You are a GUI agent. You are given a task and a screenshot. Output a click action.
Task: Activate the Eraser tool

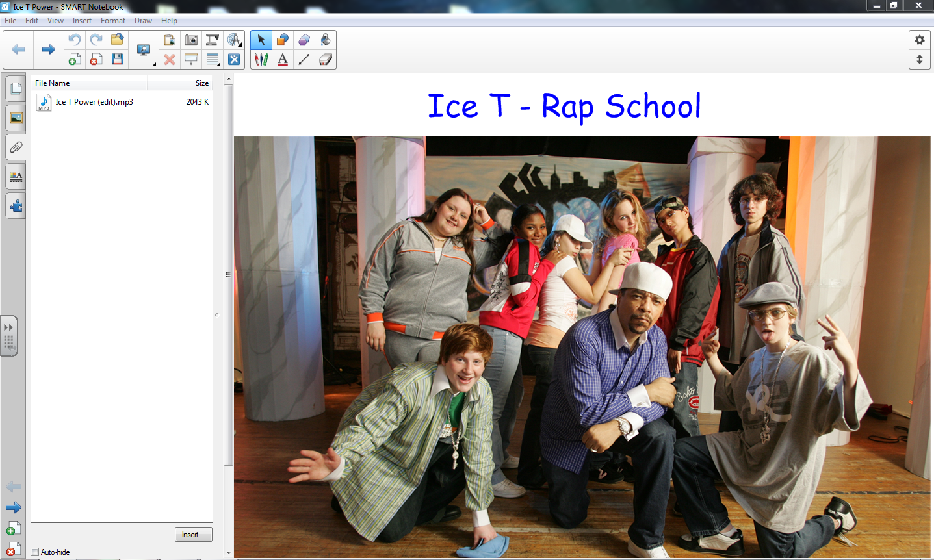click(x=325, y=59)
